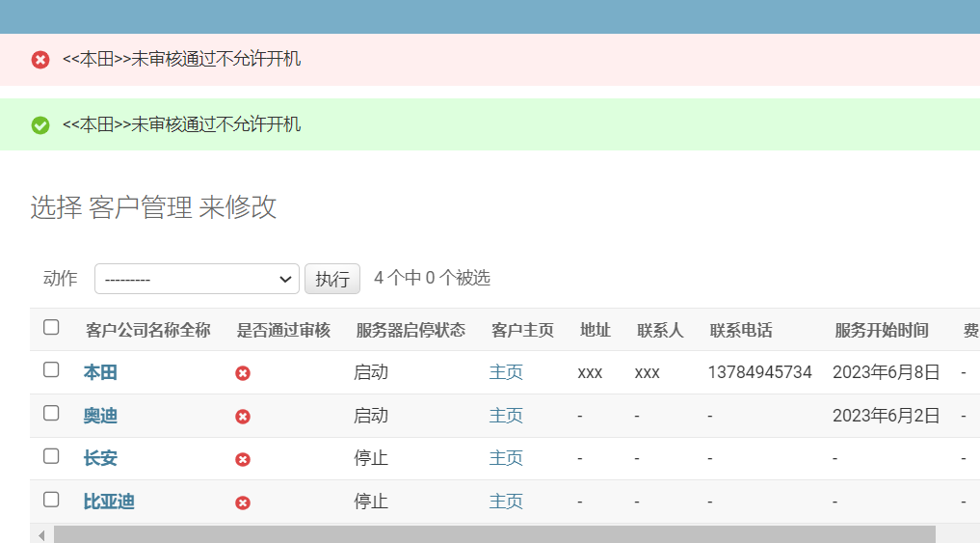Tick the checkbox beside 奥迪
This screenshot has width=980, height=543.
pyautogui.click(x=51, y=413)
